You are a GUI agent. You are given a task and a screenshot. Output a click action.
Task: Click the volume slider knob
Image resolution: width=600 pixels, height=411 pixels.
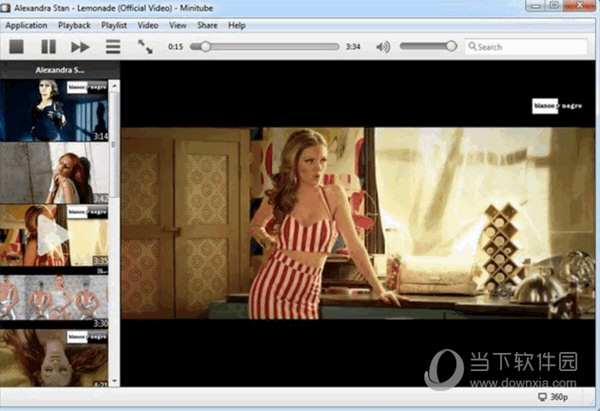(x=451, y=46)
